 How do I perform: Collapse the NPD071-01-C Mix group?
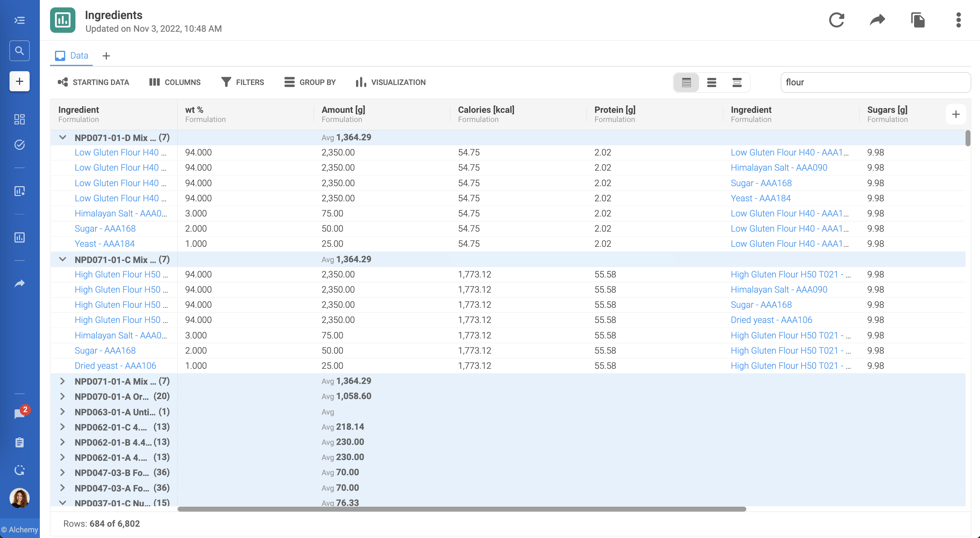[63, 259]
